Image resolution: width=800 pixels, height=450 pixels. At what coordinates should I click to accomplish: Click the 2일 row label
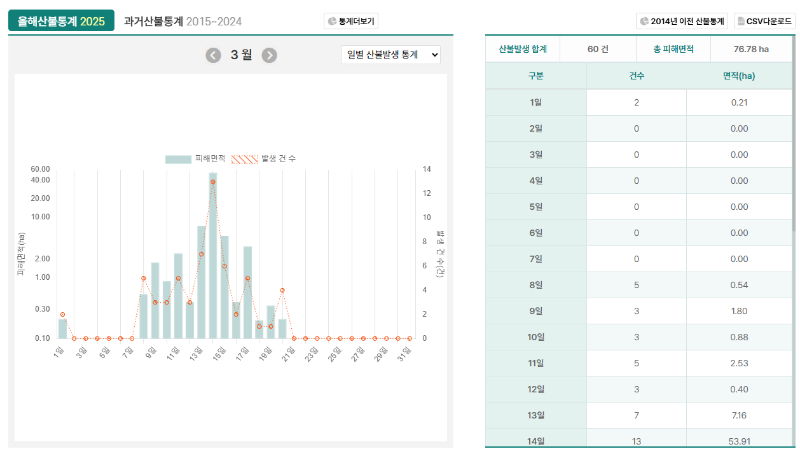click(x=536, y=129)
